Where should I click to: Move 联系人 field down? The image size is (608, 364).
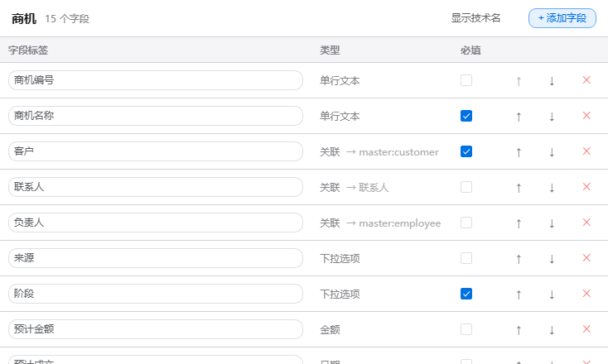(x=552, y=188)
